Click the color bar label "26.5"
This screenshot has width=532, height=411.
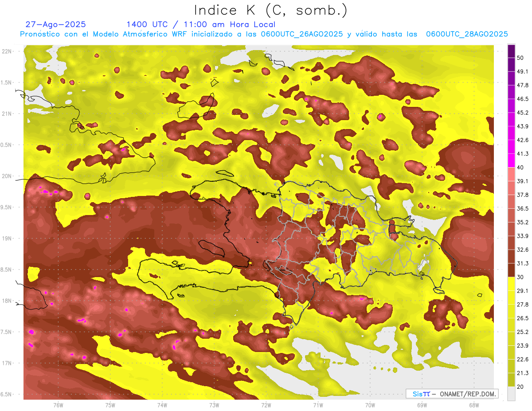[x=522, y=318]
